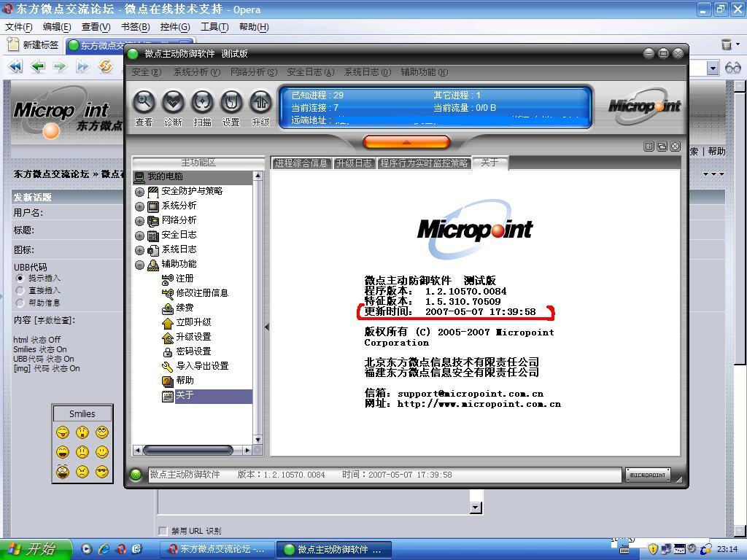Screen dimensions: 747x560
Task: Click the 帮助 link on forum page
Action: click(716, 152)
